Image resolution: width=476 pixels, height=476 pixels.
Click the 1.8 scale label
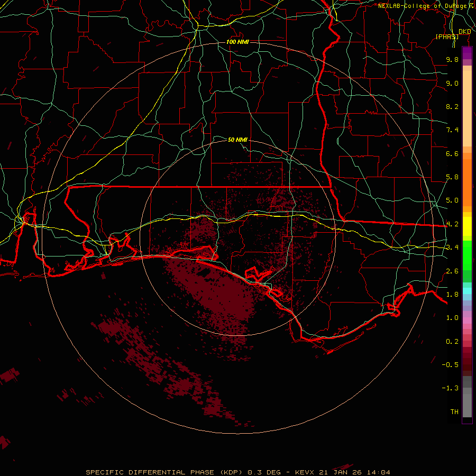pyautogui.click(x=452, y=295)
